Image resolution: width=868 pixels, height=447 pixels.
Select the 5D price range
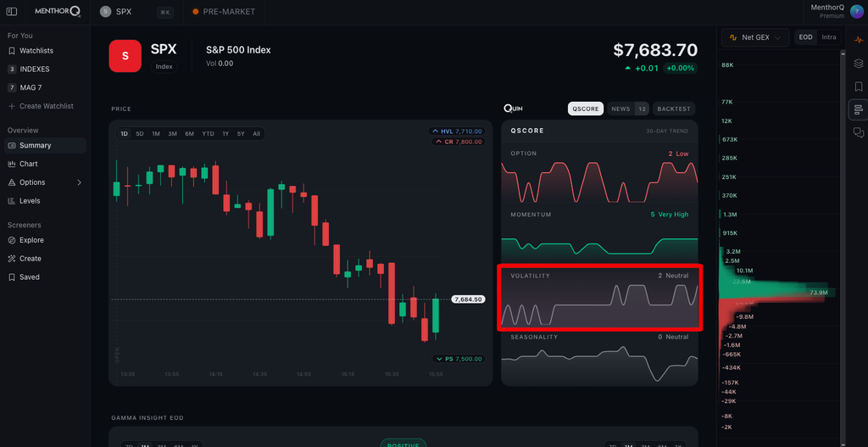click(x=140, y=133)
